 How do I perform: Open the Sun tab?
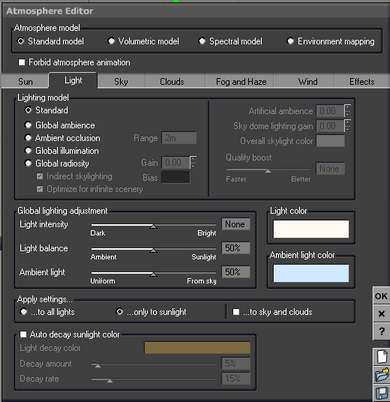coord(25,82)
